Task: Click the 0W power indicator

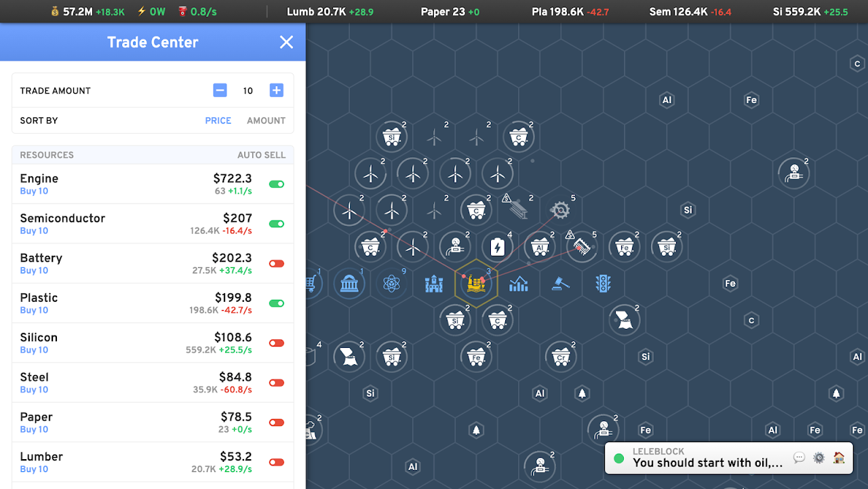Action: pyautogui.click(x=151, y=12)
